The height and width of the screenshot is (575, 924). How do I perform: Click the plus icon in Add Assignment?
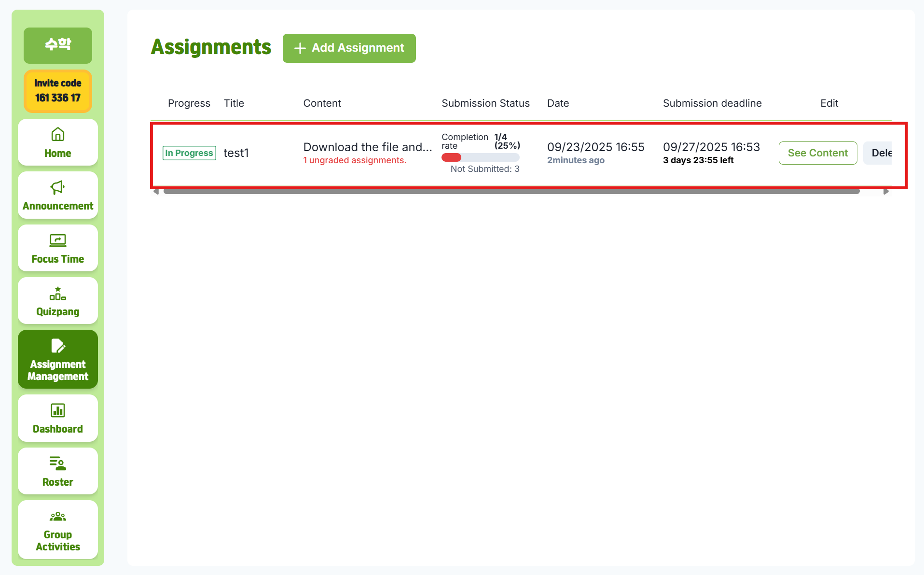click(x=300, y=48)
